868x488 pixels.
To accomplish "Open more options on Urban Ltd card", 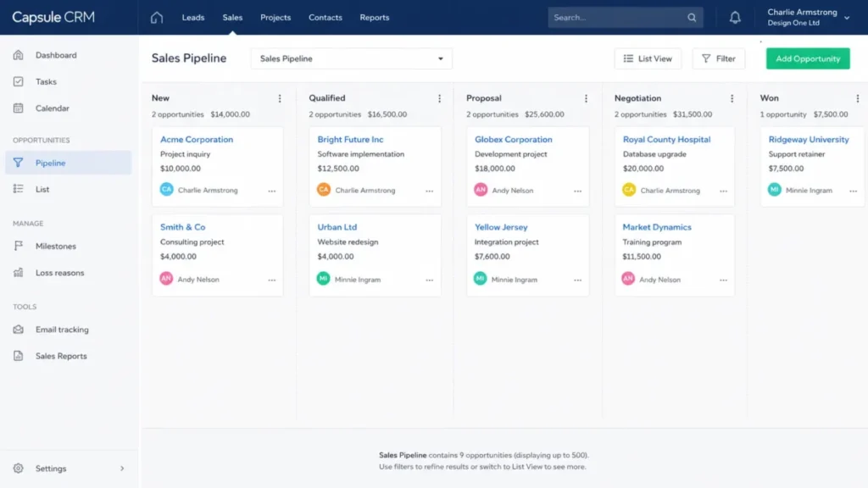I will coord(430,280).
